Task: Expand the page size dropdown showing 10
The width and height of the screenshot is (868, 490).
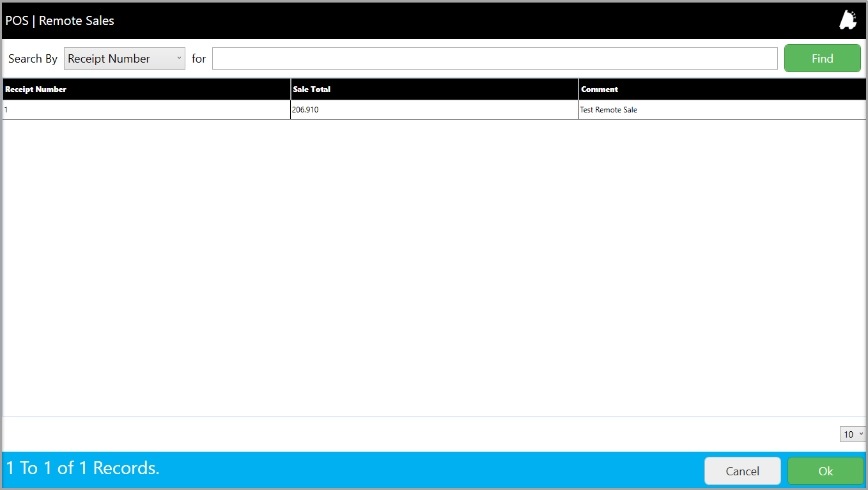Action: (x=853, y=434)
